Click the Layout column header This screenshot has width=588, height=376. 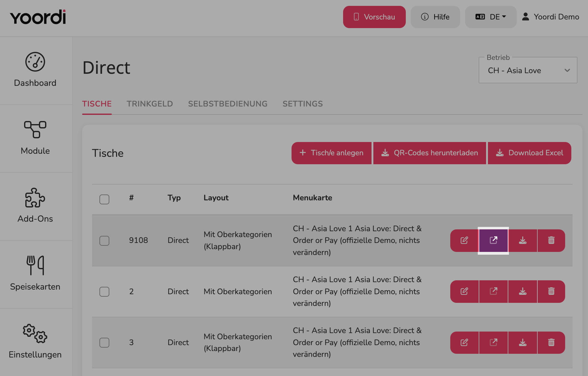point(216,198)
